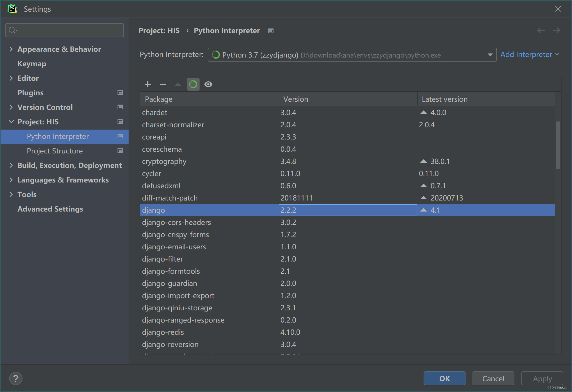
Task: Click the Cancel button
Action: pyautogui.click(x=493, y=378)
